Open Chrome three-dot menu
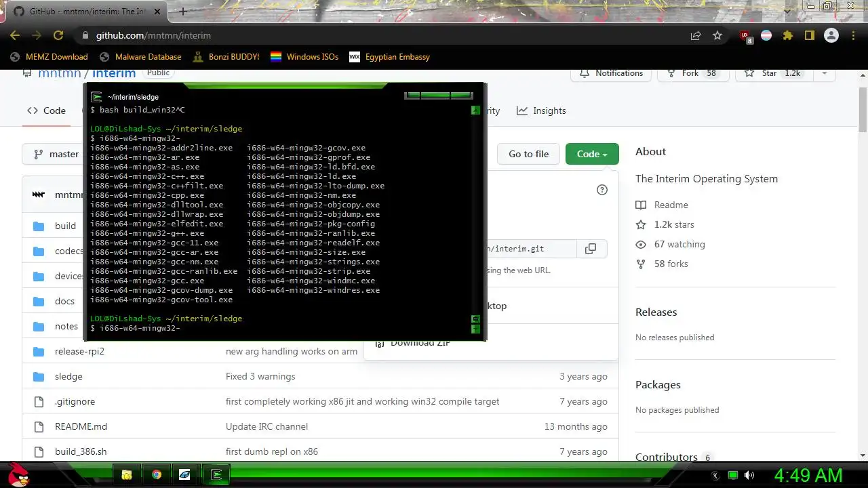This screenshot has height=488, width=868. coord(853,35)
